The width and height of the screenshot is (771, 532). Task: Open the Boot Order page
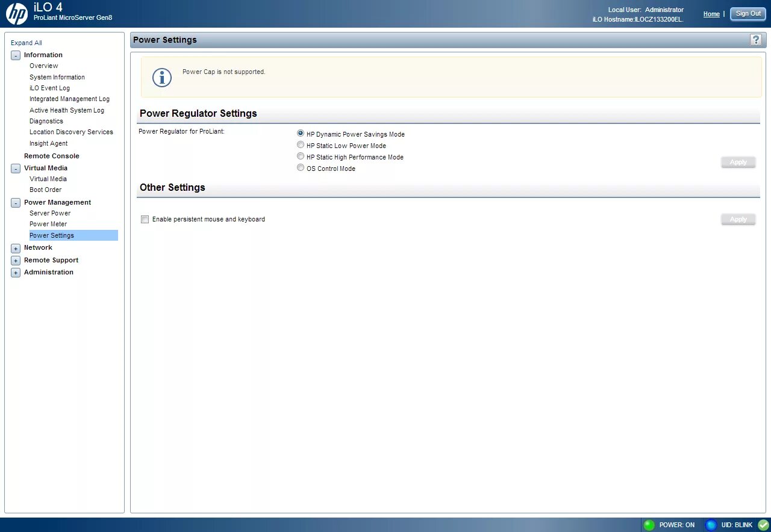coord(46,190)
